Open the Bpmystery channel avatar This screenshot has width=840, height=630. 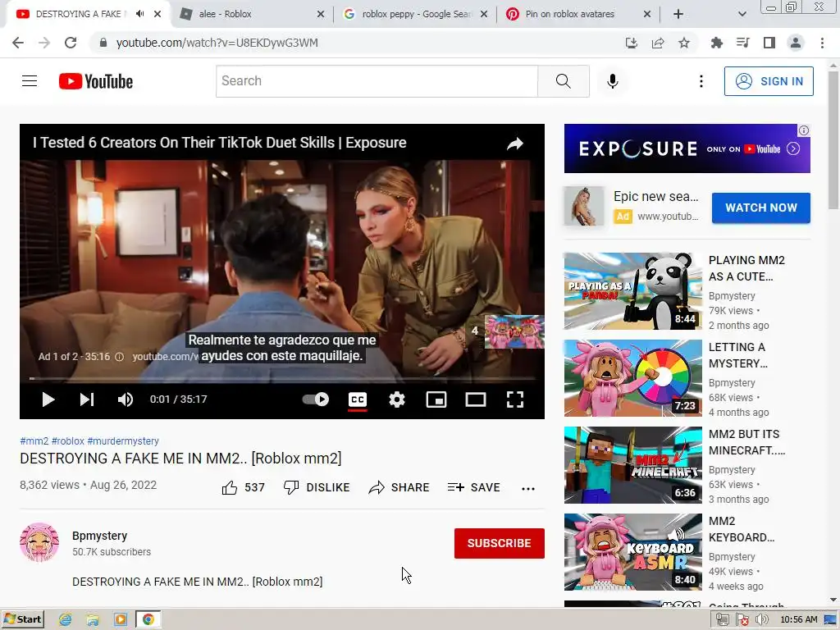point(39,542)
